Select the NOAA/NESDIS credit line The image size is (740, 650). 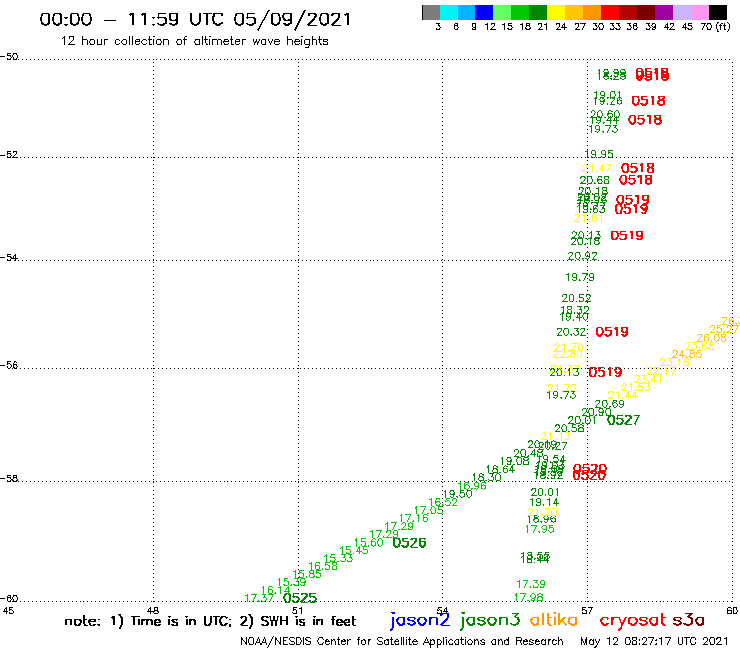pos(402,641)
